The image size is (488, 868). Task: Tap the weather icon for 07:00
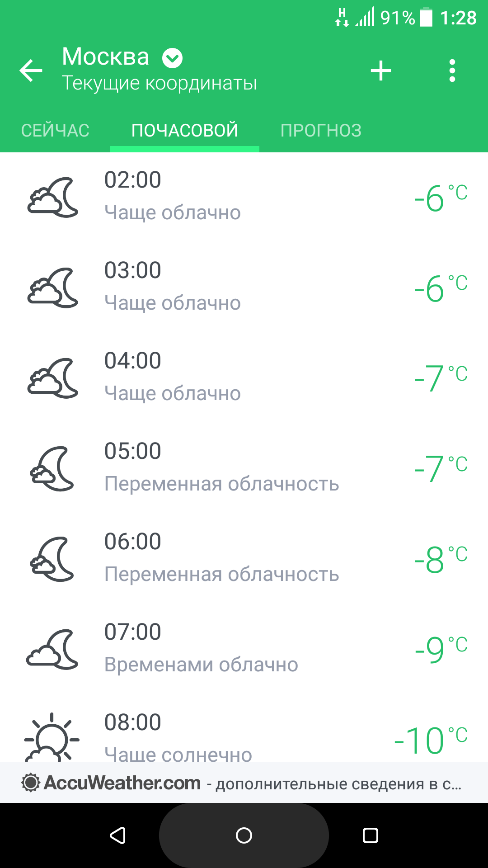(53, 649)
